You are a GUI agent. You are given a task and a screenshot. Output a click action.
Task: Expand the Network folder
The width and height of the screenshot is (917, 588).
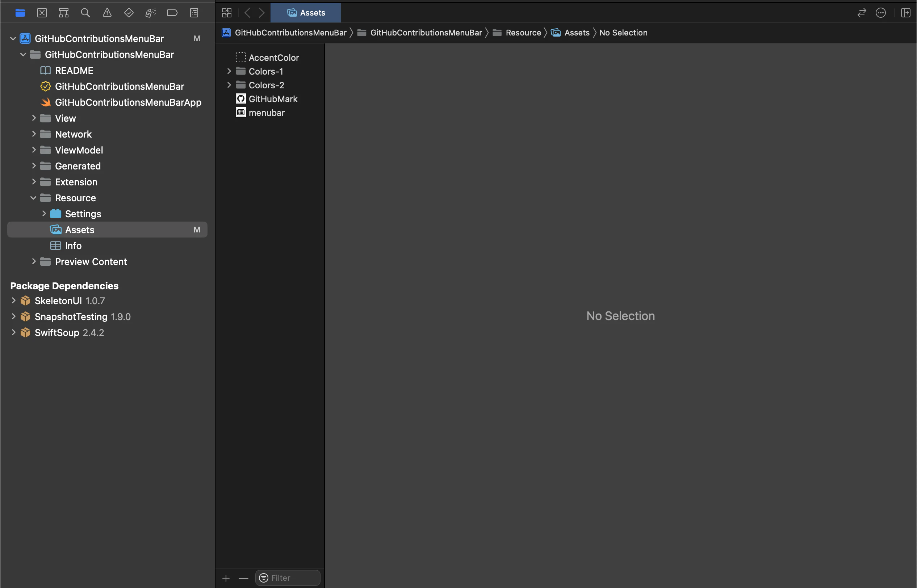(x=34, y=134)
